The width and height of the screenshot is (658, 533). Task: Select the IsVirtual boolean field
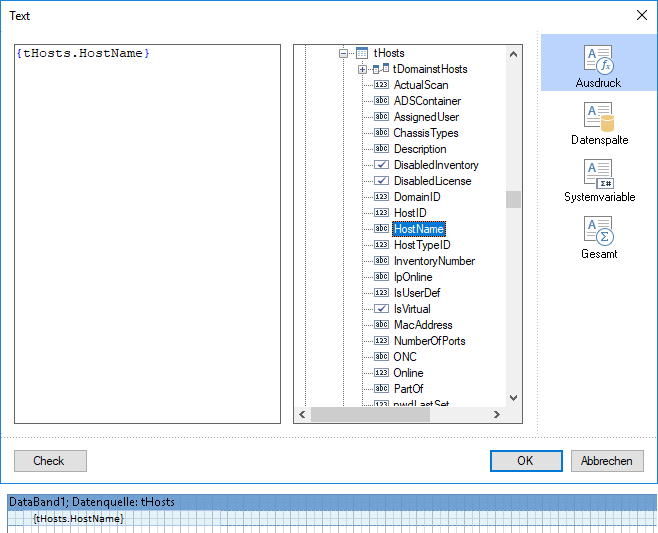(412, 309)
